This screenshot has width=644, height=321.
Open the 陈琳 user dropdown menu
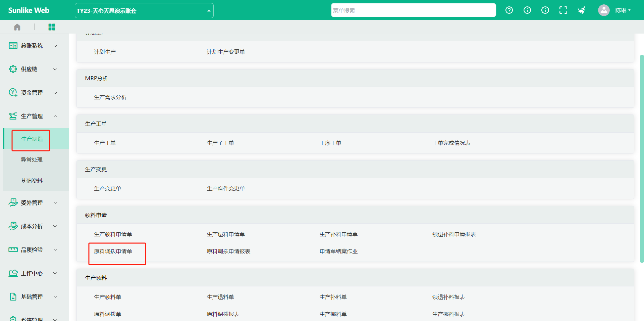pos(623,10)
